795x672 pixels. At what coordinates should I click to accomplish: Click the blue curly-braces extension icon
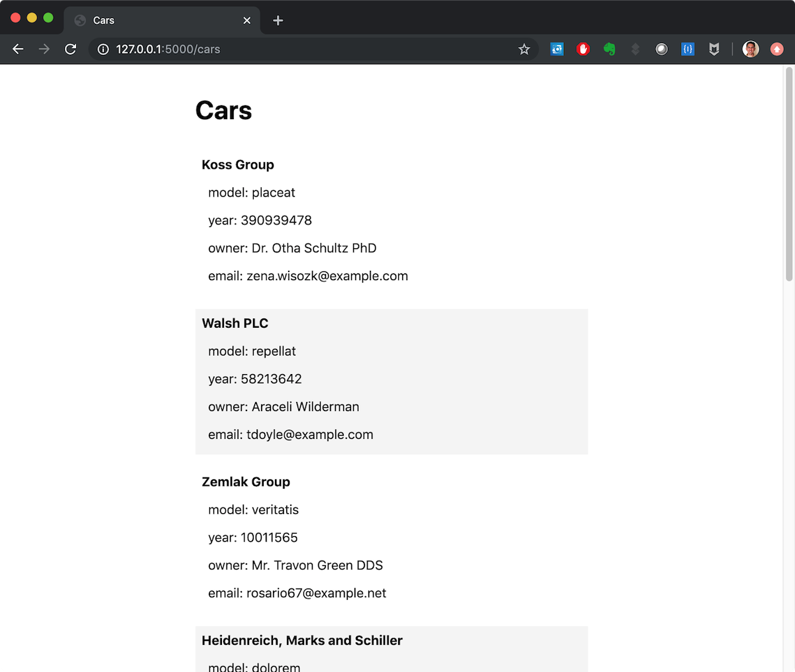coord(688,49)
